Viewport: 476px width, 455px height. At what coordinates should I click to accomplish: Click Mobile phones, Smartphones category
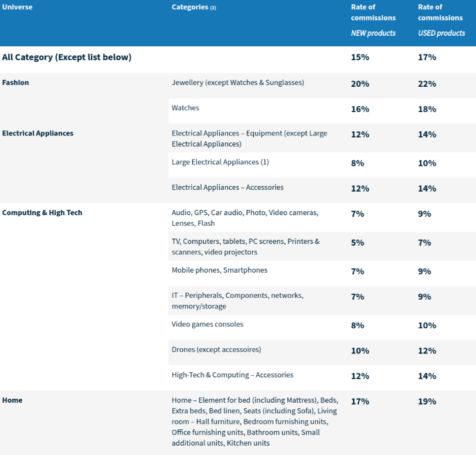219,270
